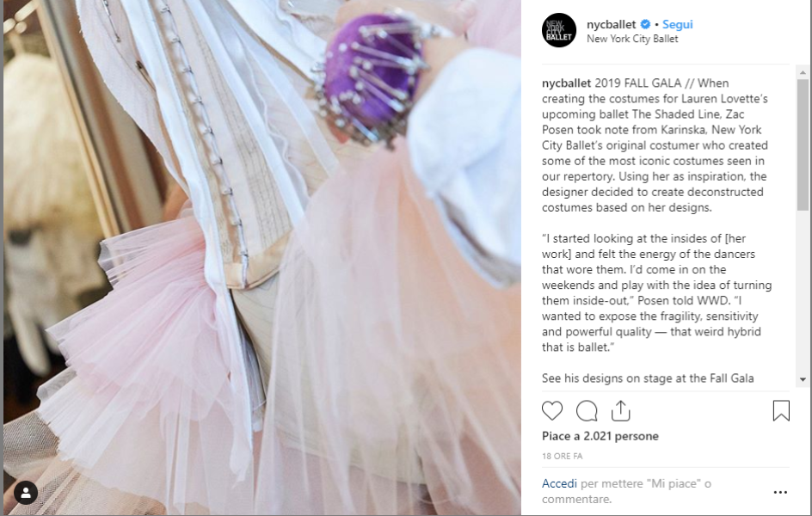Image resolution: width=812 pixels, height=516 pixels.
Task: Open the nycballet username in the header
Action: click(611, 24)
